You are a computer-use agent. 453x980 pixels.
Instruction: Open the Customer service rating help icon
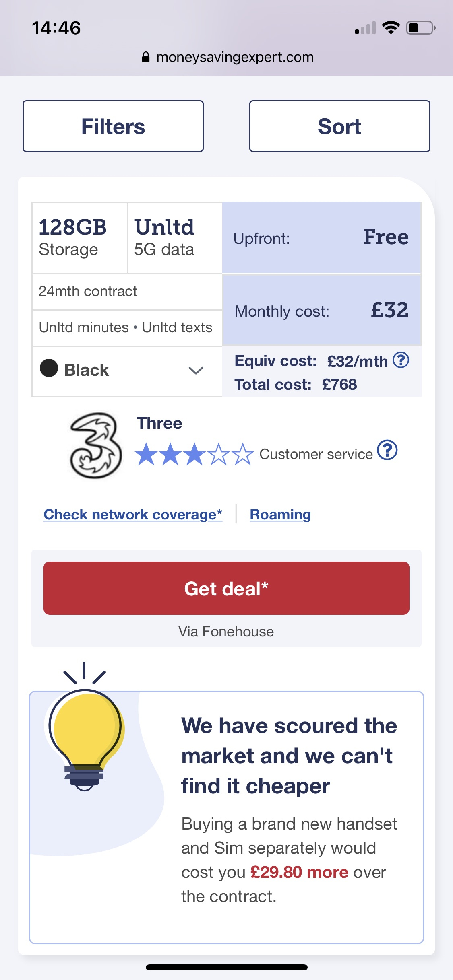pyautogui.click(x=387, y=450)
